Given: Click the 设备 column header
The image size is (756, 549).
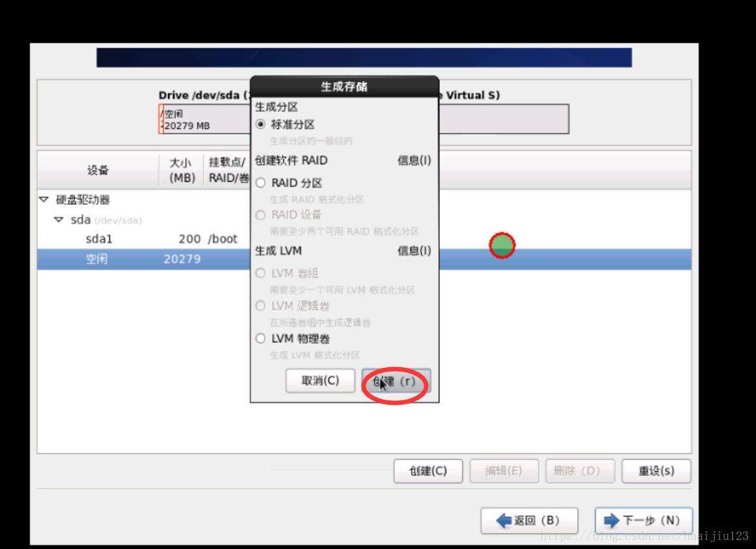Looking at the screenshot, I should 98,170.
